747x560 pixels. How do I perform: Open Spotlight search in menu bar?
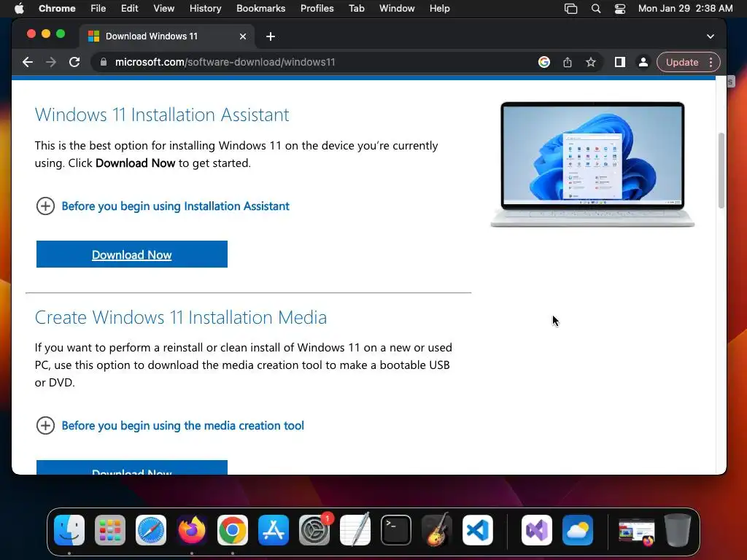click(x=596, y=9)
